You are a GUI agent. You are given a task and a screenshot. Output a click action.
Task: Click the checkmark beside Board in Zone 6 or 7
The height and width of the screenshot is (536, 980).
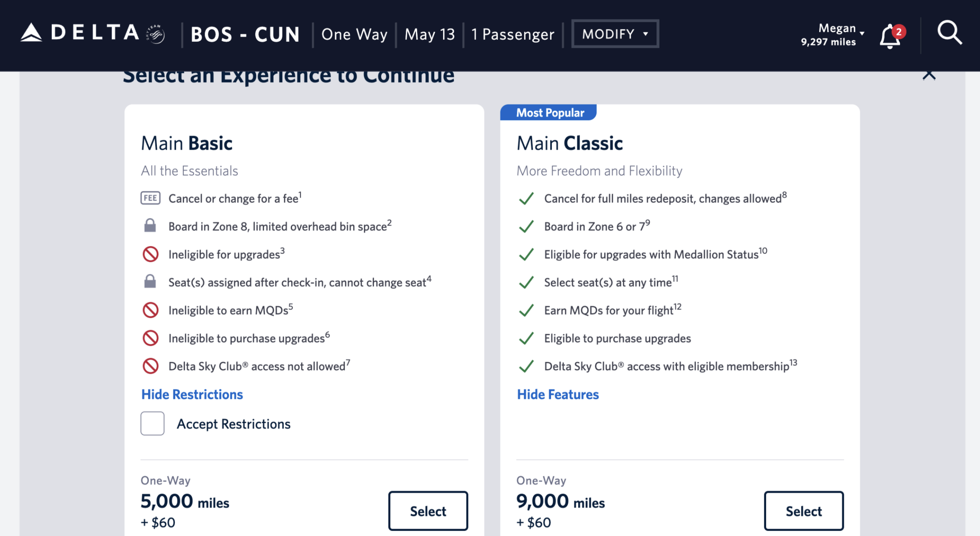point(526,226)
